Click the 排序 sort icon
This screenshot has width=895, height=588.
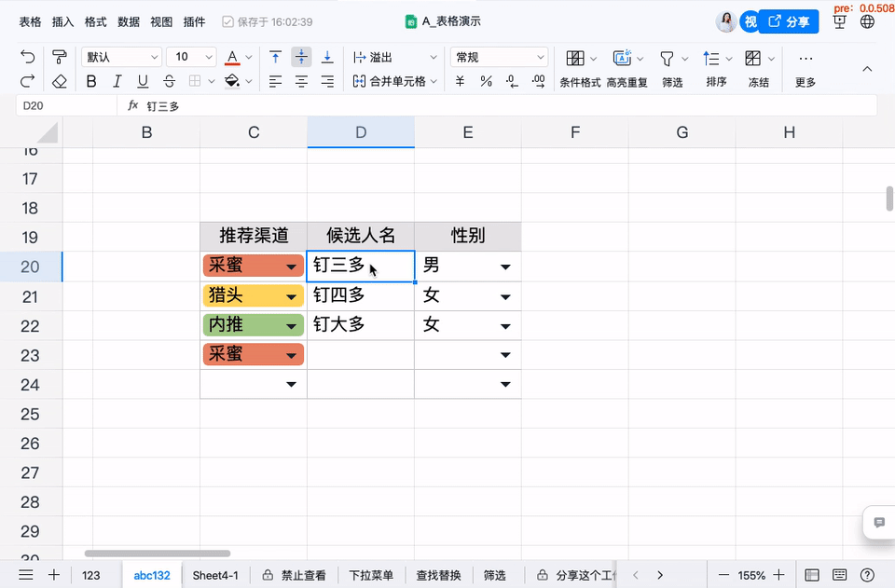coord(711,58)
